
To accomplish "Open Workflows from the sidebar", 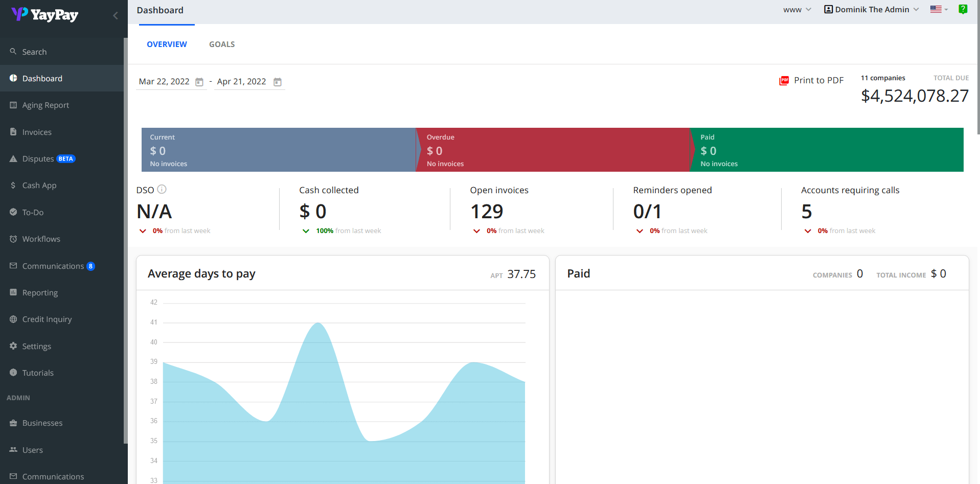I will (61, 239).
